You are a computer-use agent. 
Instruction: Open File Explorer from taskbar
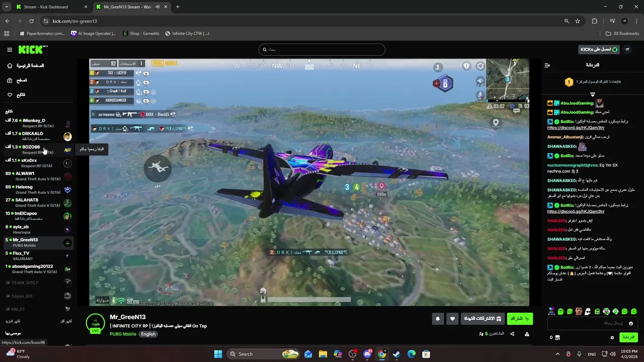click(323, 354)
